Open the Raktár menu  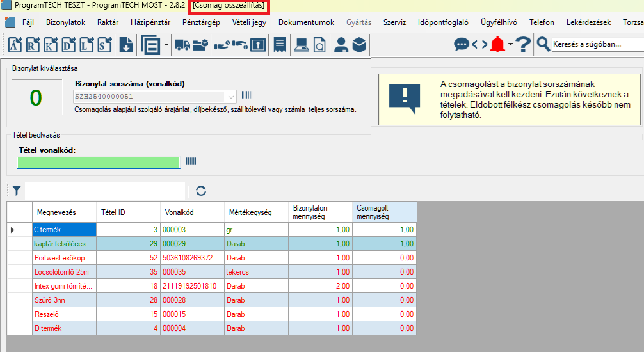[108, 22]
